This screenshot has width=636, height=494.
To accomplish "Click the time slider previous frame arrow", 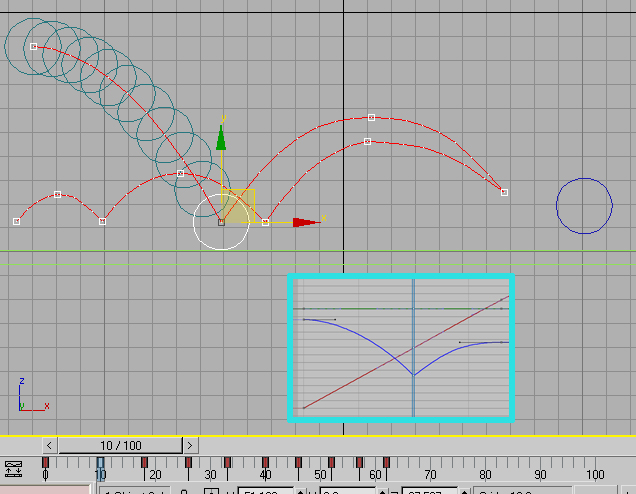I will [x=49, y=445].
